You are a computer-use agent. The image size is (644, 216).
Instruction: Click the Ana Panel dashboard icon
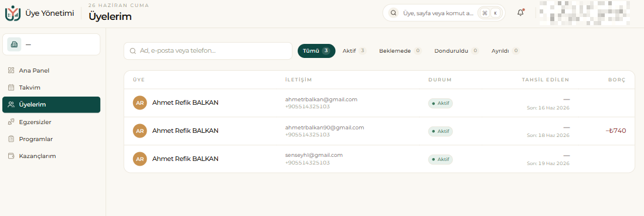click(x=12, y=70)
